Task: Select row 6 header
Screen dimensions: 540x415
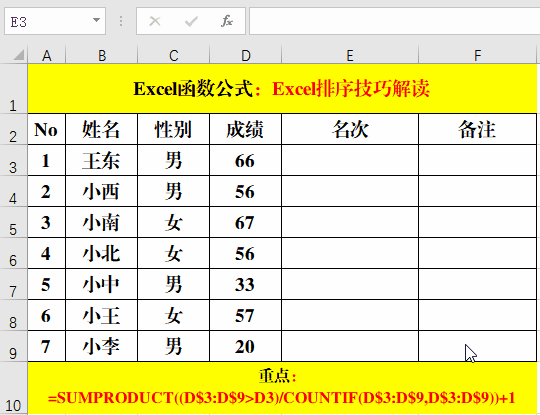Action: (13, 253)
